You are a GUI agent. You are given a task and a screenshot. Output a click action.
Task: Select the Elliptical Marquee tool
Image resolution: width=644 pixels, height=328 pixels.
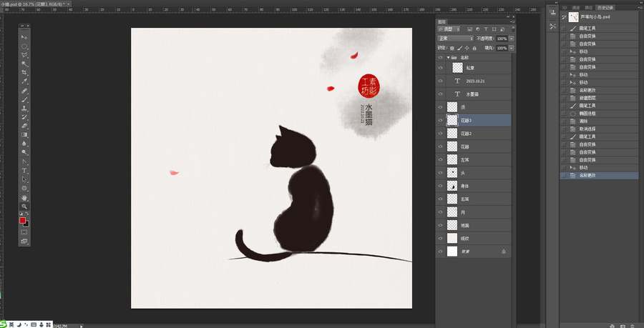coord(24,46)
